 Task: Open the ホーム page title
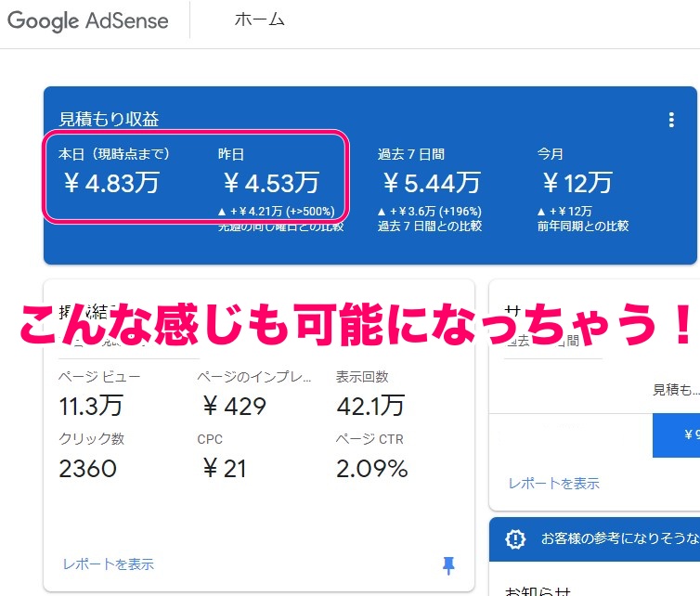tap(259, 19)
